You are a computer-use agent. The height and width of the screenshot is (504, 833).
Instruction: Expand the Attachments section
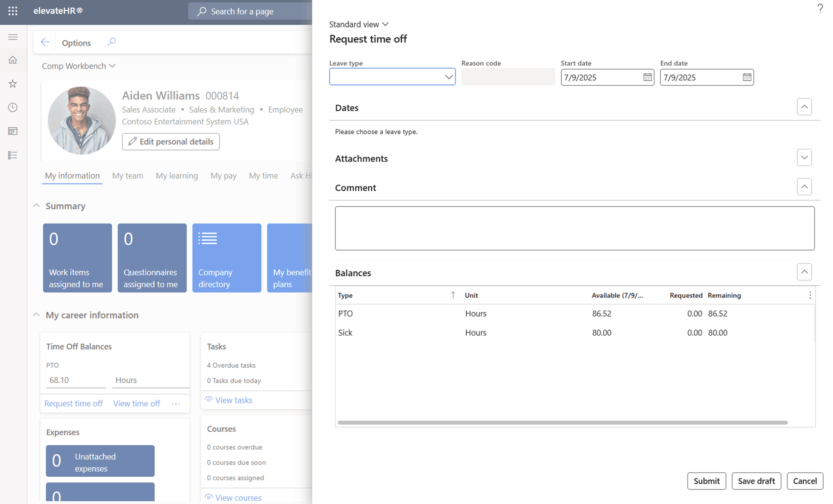(x=804, y=157)
